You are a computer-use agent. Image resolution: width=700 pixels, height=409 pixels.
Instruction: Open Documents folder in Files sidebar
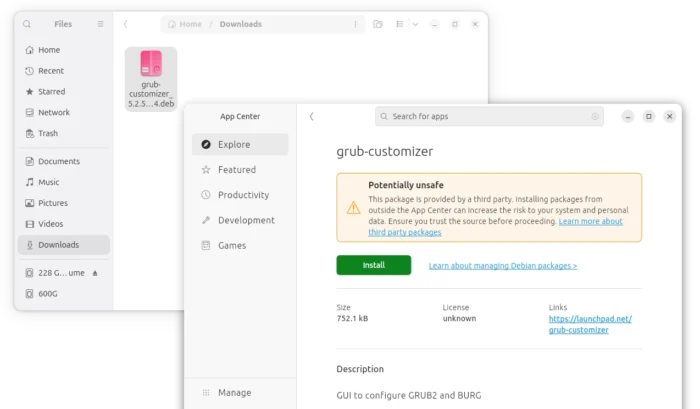point(64,161)
